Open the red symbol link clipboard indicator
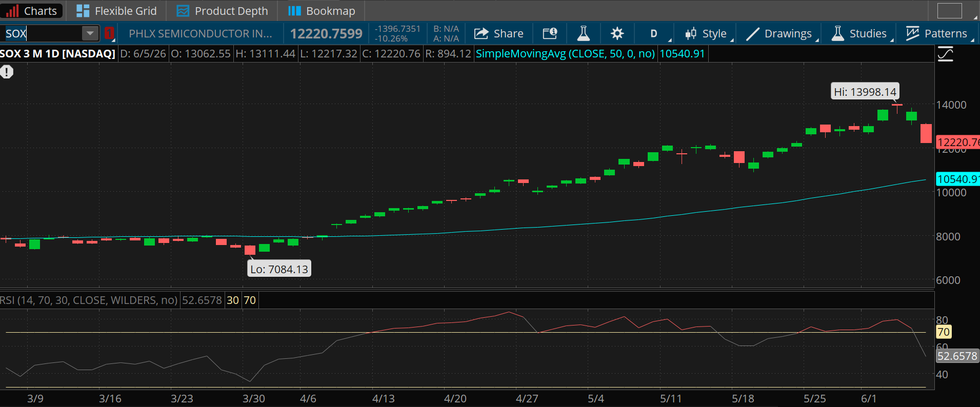 pos(109,33)
